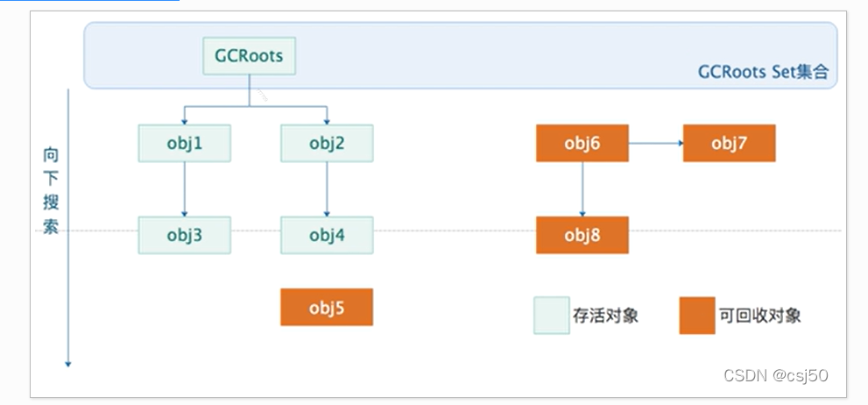Click the arrow between obj1 and obj3
The image size is (868, 405).
pyautogui.click(x=184, y=188)
